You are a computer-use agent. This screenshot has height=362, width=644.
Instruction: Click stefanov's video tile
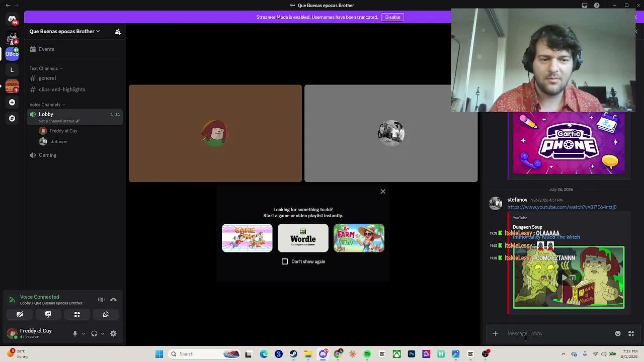tap(391, 133)
